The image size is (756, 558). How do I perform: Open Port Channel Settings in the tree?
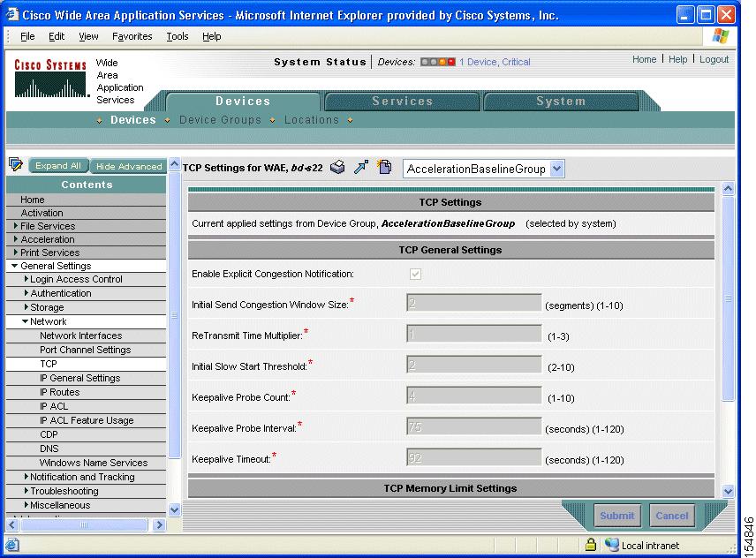(86, 350)
